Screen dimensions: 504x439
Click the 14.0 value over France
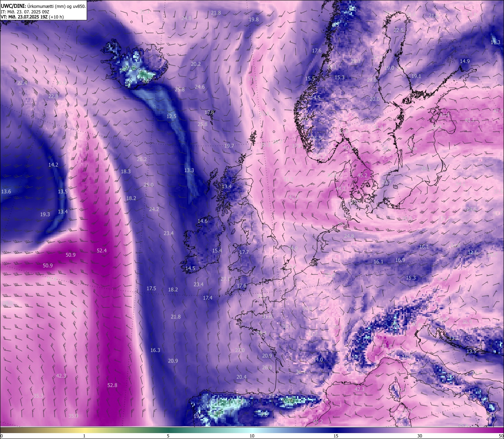pos(318,359)
